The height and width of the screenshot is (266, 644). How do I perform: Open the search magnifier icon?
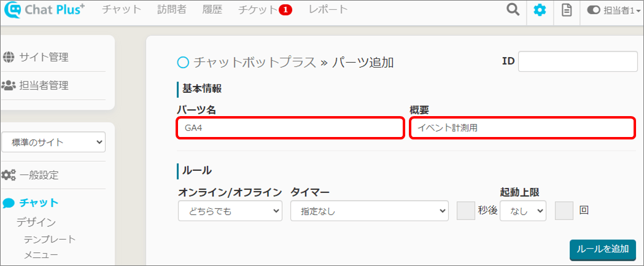pyautogui.click(x=513, y=10)
